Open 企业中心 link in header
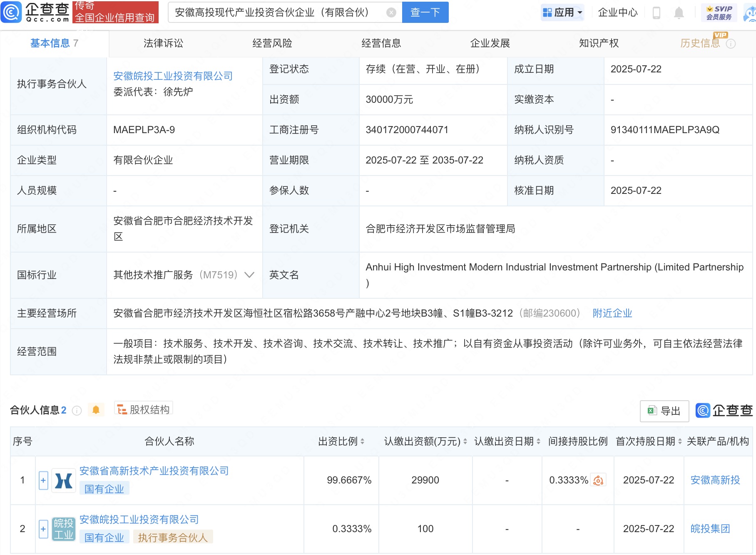756x555 pixels. [618, 12]
